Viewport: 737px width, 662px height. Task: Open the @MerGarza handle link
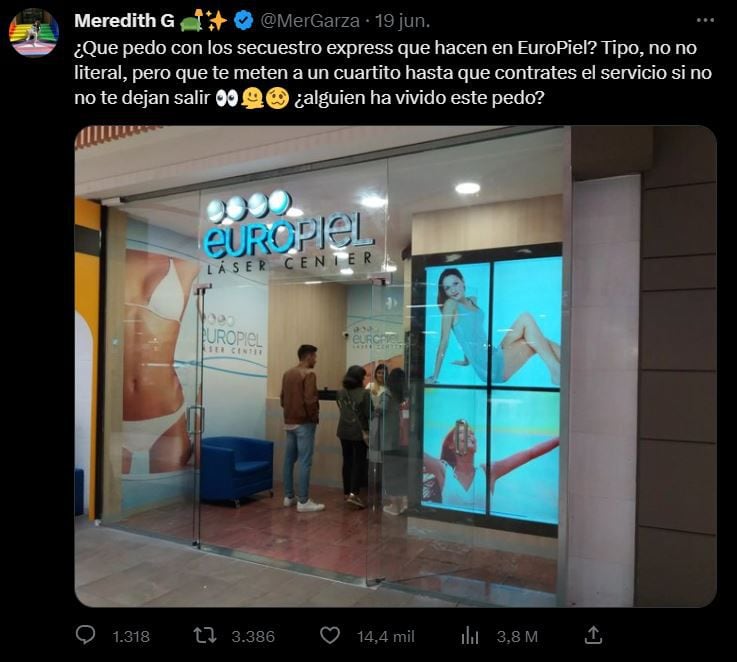click(x=309, y=21)
